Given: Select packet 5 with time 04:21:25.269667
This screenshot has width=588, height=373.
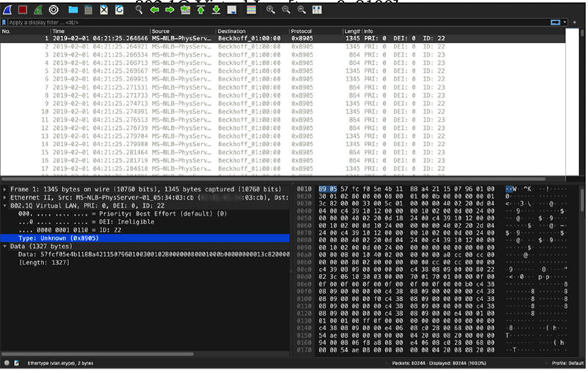Looking at the screenshot, I should pos(283,71).
